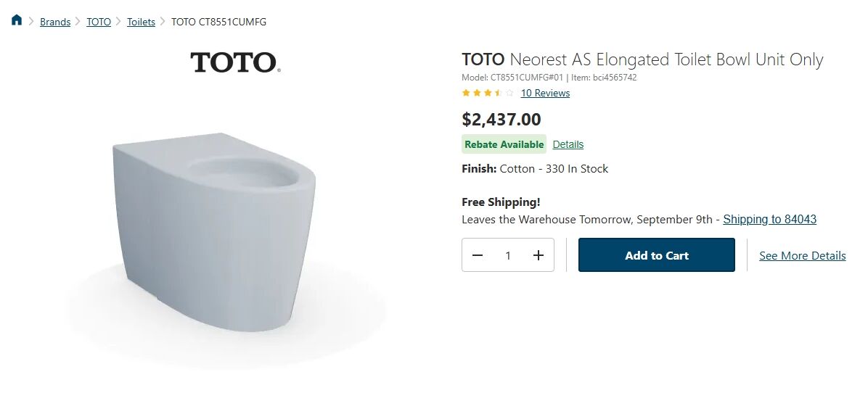Open the Toilets breadcrumb category
This screenshot has width=868, height=393.
coord(141,22)
